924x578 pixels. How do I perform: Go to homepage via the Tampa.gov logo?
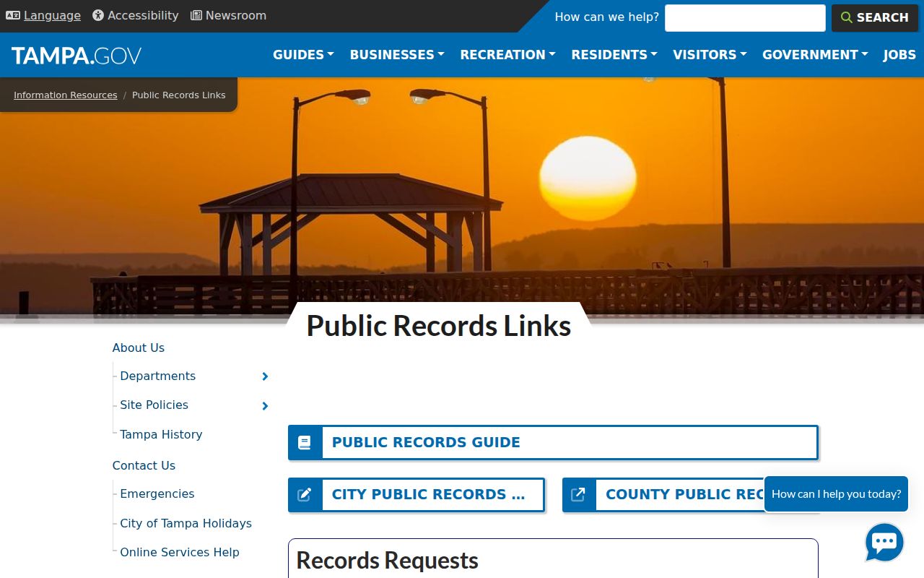(77, 56)
